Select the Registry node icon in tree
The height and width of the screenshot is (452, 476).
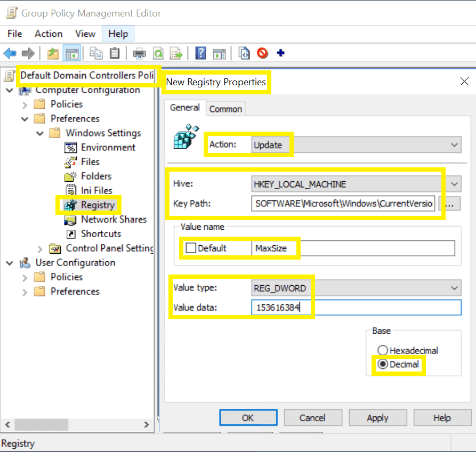click(70, 205)
